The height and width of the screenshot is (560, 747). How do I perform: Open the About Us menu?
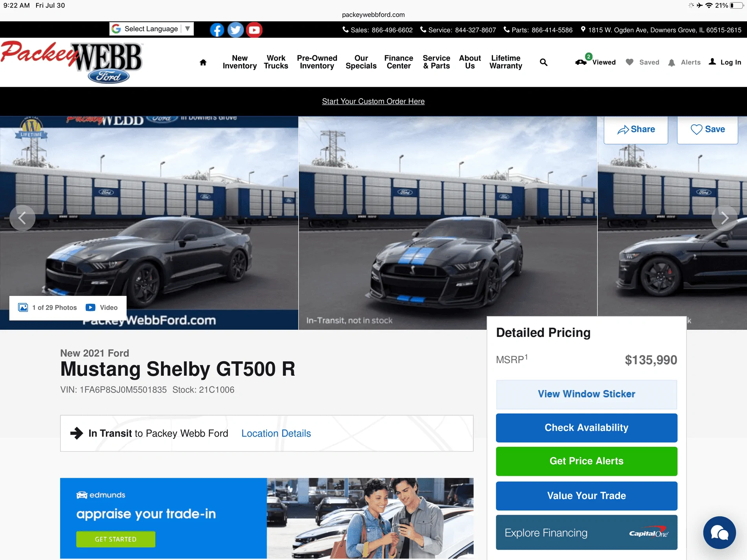click(x=470, y=62)
